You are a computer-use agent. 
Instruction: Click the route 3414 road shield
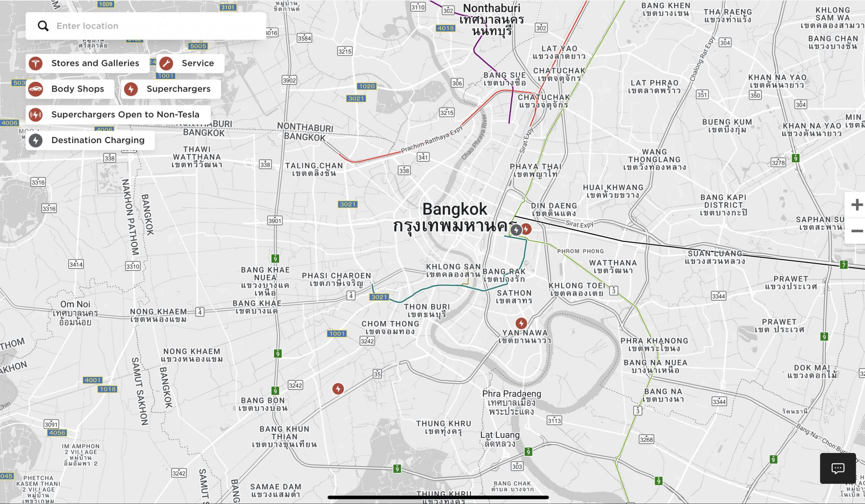[x=76, y=265]
